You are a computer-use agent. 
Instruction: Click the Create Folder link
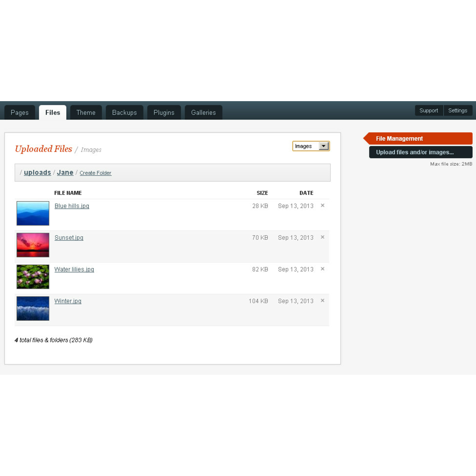[x=96, y=173]
